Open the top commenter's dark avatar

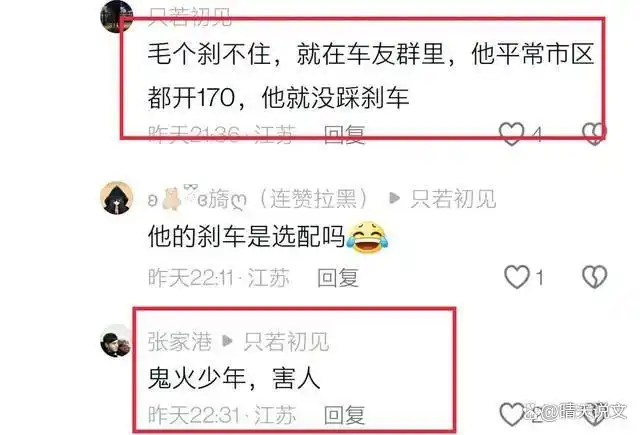coord(116,16)
